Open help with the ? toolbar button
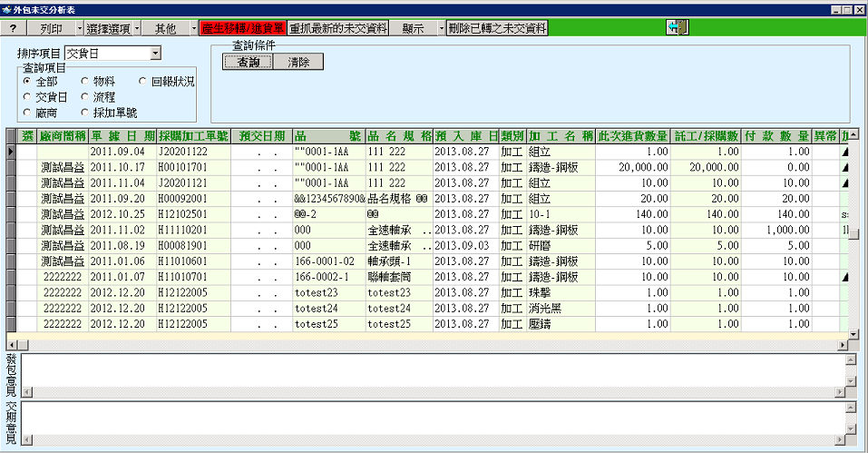This screenshot has height=453, width=868. click(x=13, y=28)
